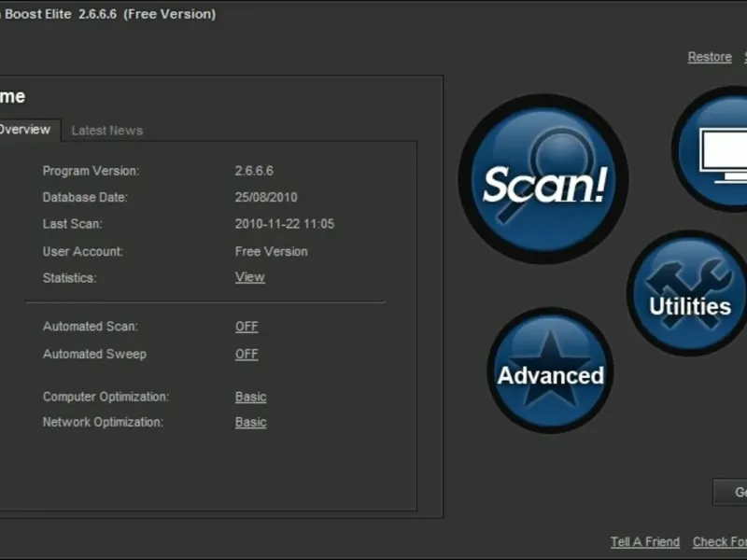Start a scan with the Scan! button
747x560 pixels.
coord(543,179)
